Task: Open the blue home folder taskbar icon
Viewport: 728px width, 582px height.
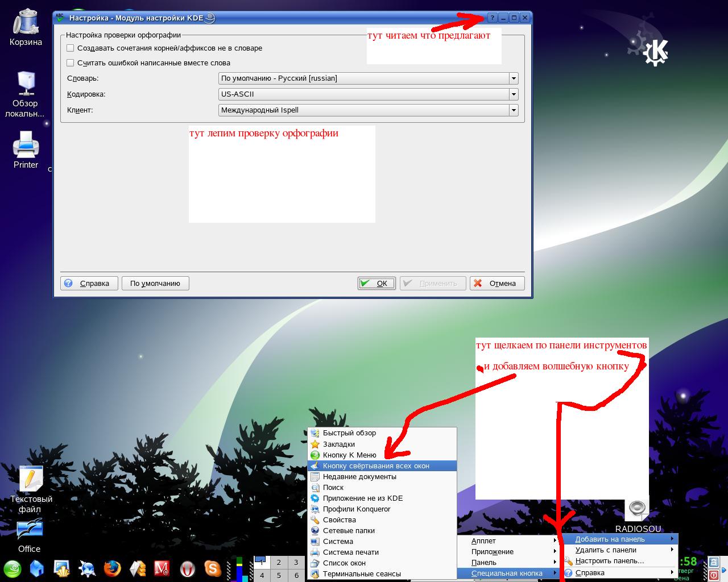Action: 37,568
